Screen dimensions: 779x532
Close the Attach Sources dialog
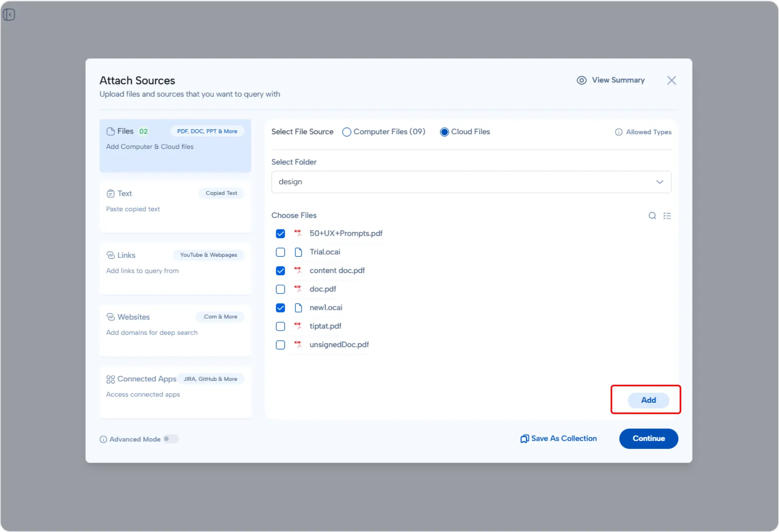(671, 80)
